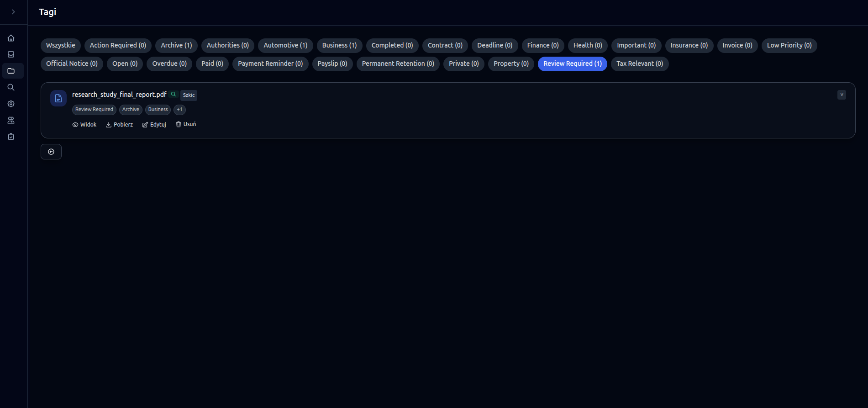This screenshot has width=868, height=408.
Task: Show more tags with the +1 chip
Action: coord(179,110)
